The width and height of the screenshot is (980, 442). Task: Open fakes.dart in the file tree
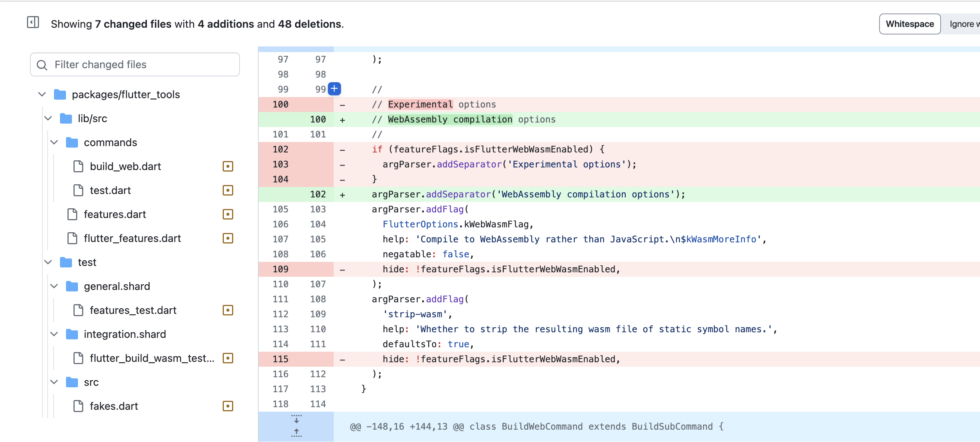114,406
